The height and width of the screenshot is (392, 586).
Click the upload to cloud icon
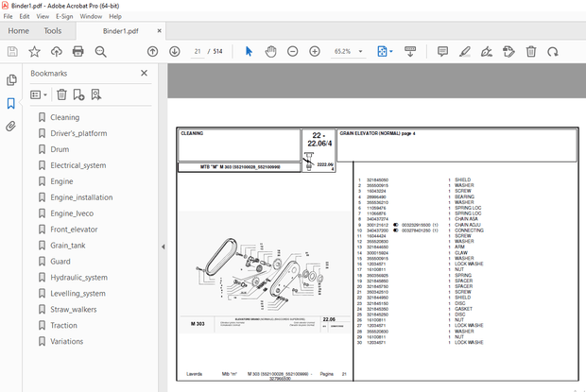[57, 52]
